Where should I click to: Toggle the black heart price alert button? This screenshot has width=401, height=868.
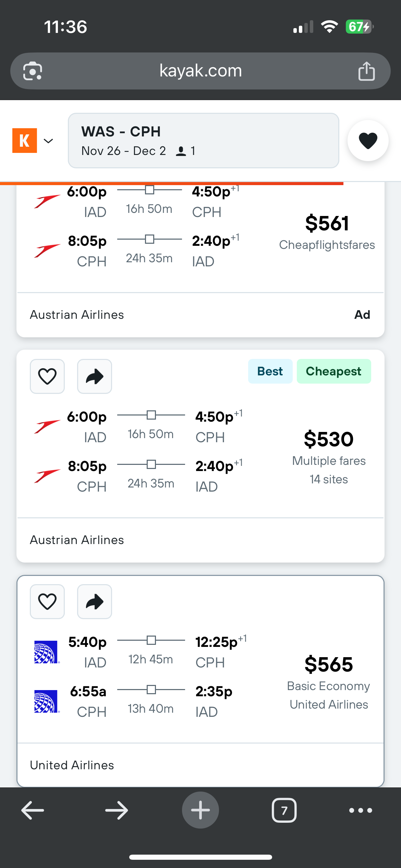click(x=368, y=141)
